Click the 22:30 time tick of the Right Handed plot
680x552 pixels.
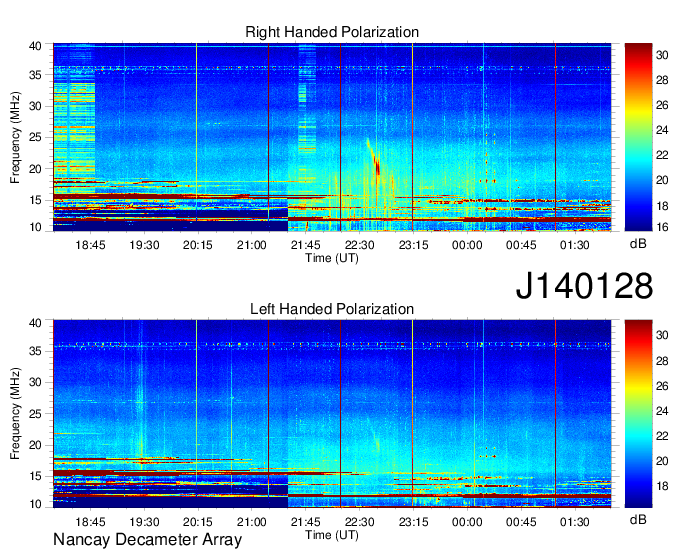pyautogui.click(x=360, y=245)
